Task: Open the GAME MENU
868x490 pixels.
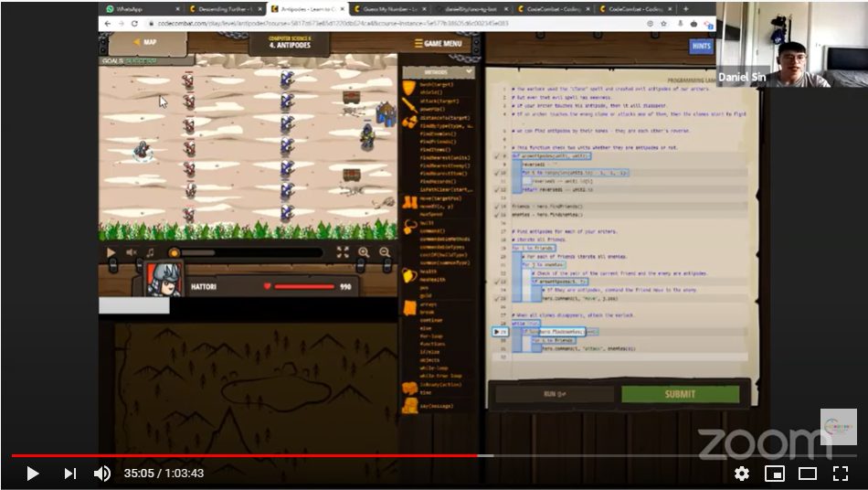Action: click(438, 43)
